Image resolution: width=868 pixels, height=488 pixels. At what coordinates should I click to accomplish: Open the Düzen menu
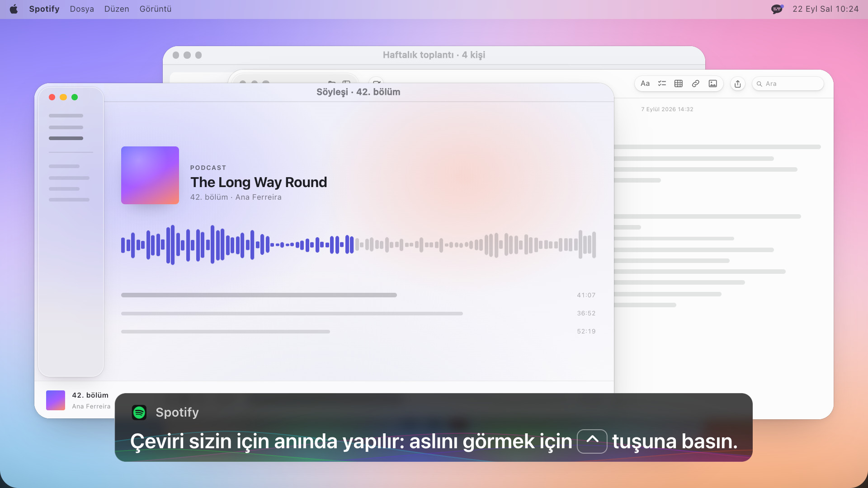[117, 9]
